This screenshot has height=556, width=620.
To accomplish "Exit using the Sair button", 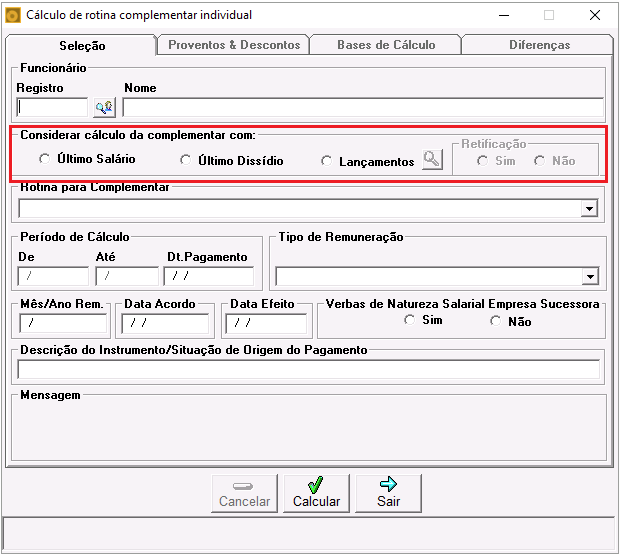I will [388, 494].
